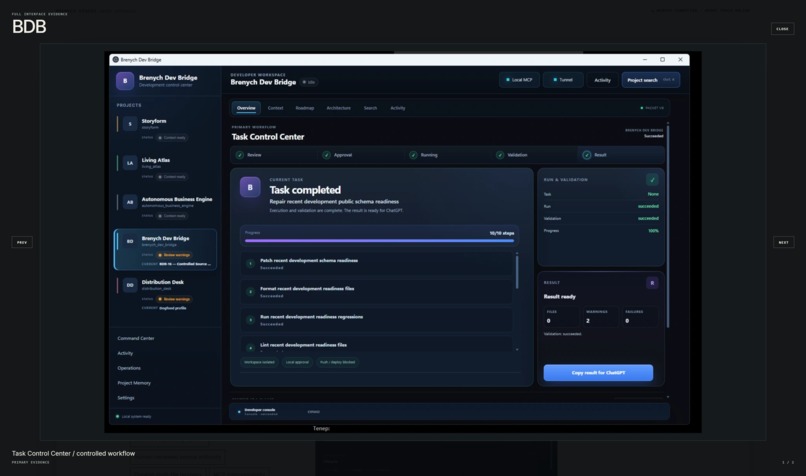
Task: Click the purple B logo in the sidebar header
Action: point(125,81)
